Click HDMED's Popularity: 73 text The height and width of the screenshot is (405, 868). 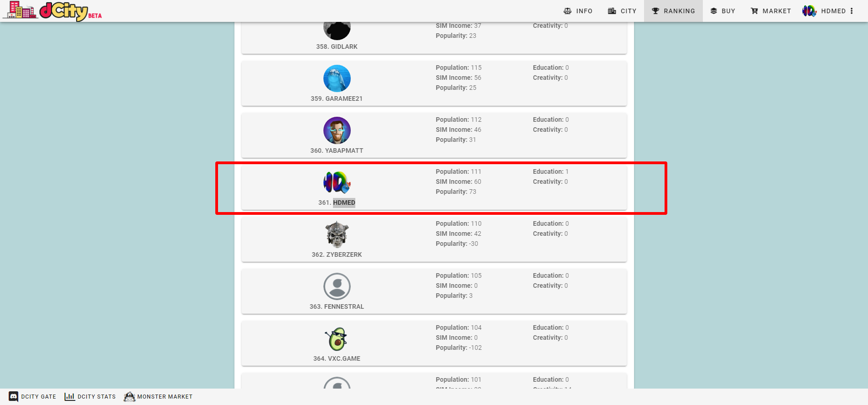click(456, 192)
